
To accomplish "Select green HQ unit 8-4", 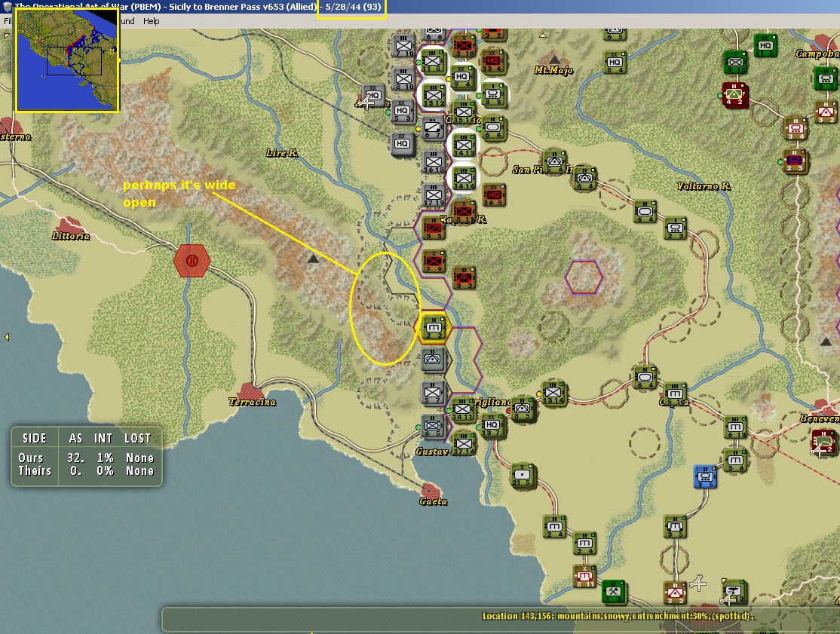I will [615, 63].
